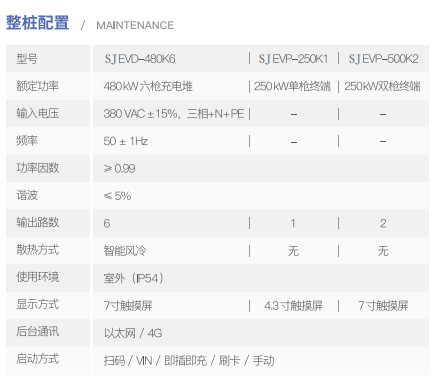Click the MAINTENANCE subtitle text
Image resolution: width=438 pixels, height=384 pixels.
(x=135, y=25)
